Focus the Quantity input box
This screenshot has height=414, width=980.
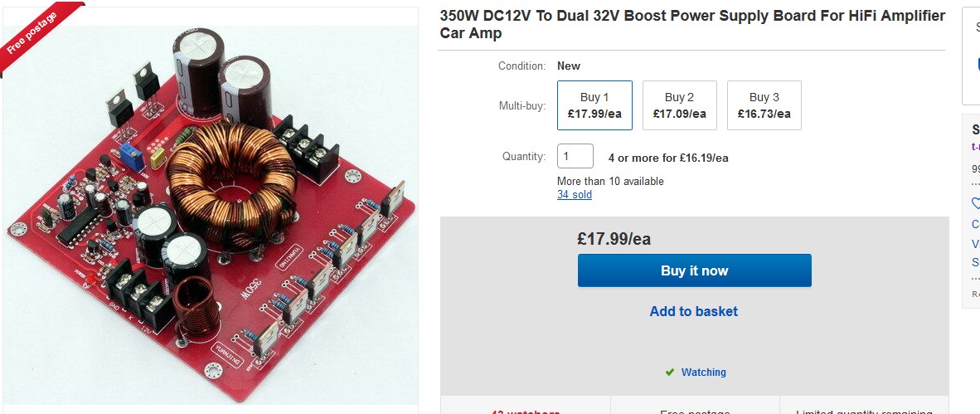[x=575, y=156]
